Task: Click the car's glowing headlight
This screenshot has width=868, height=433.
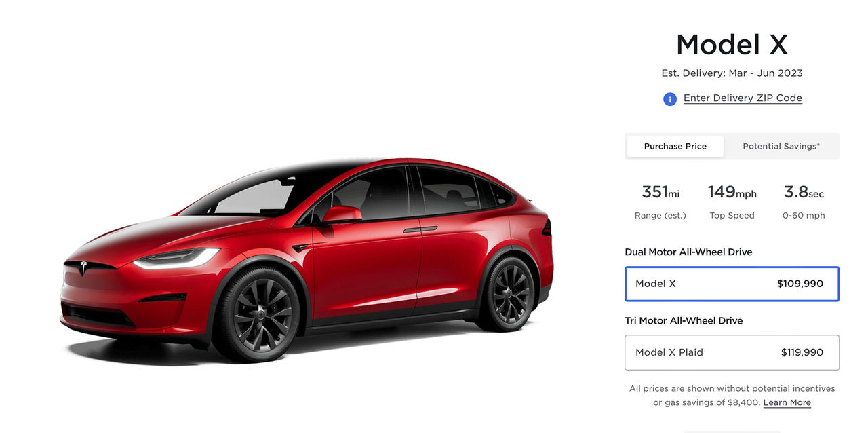Action: (176, 259)
